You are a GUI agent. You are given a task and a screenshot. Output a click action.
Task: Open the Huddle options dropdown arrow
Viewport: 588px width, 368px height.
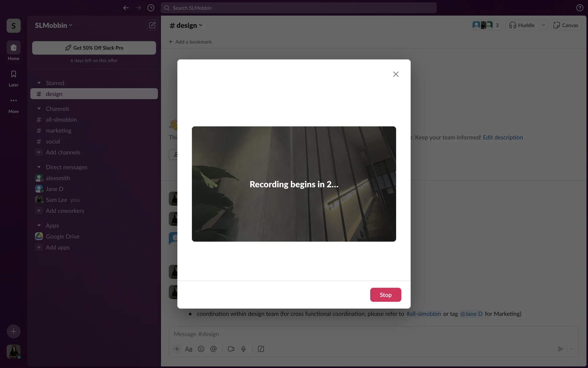(543, 25)
